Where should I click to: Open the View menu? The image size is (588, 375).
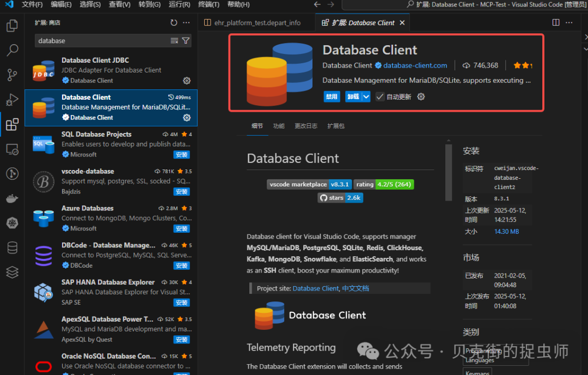120,4
